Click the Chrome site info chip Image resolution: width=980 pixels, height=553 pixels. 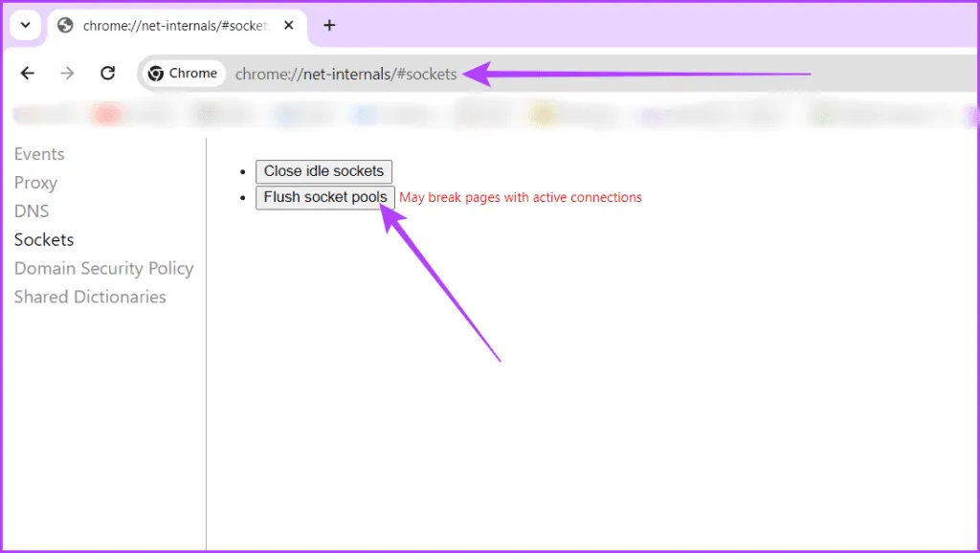click(x=184, y=74)
